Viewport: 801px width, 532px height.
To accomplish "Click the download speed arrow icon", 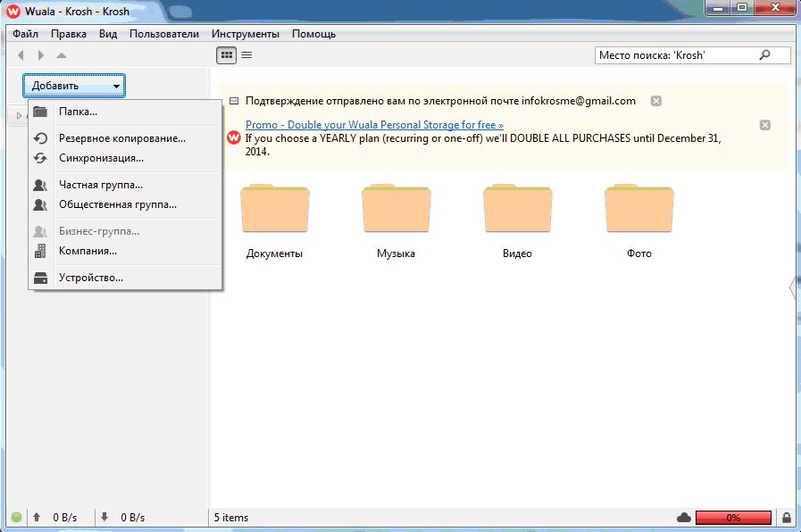I will (104, 517).
